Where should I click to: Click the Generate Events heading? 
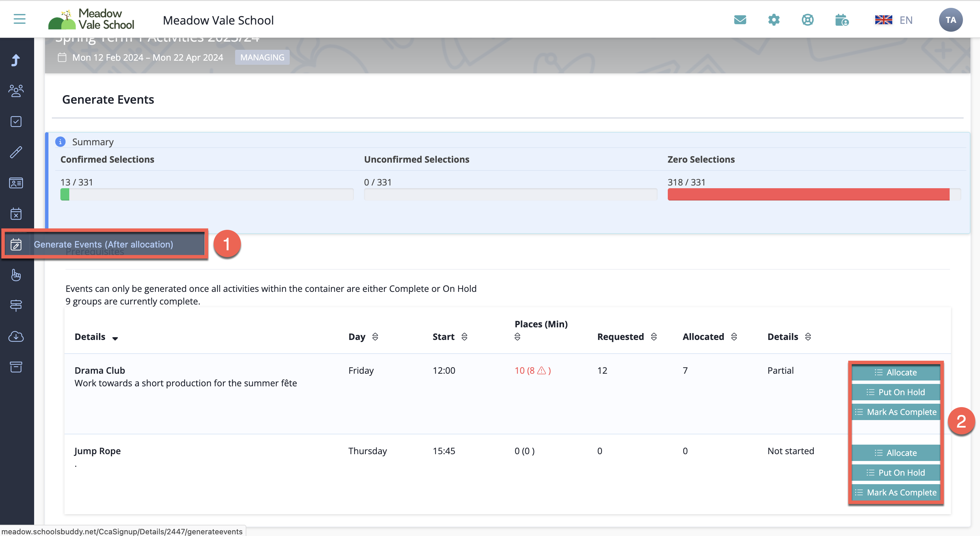pos(108,99)
